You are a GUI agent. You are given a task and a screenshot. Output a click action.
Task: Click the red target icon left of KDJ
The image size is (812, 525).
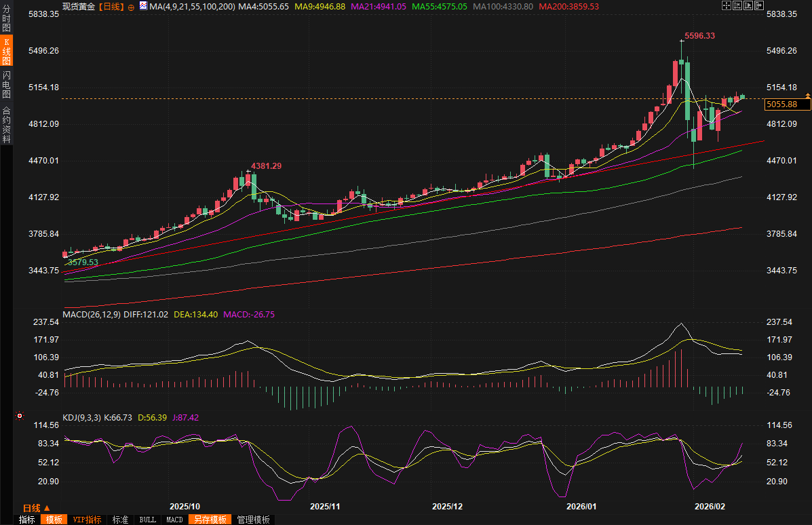pos(20,416)
